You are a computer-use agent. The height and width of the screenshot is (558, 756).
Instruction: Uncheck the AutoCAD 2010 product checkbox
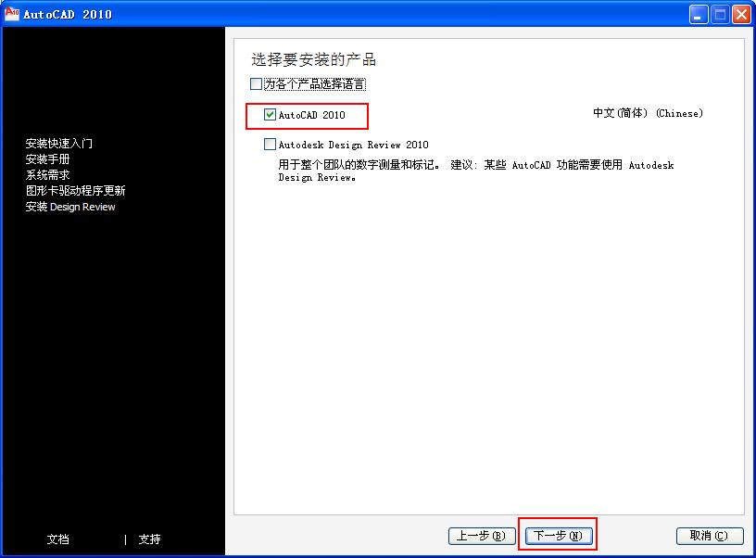[270, 114]
